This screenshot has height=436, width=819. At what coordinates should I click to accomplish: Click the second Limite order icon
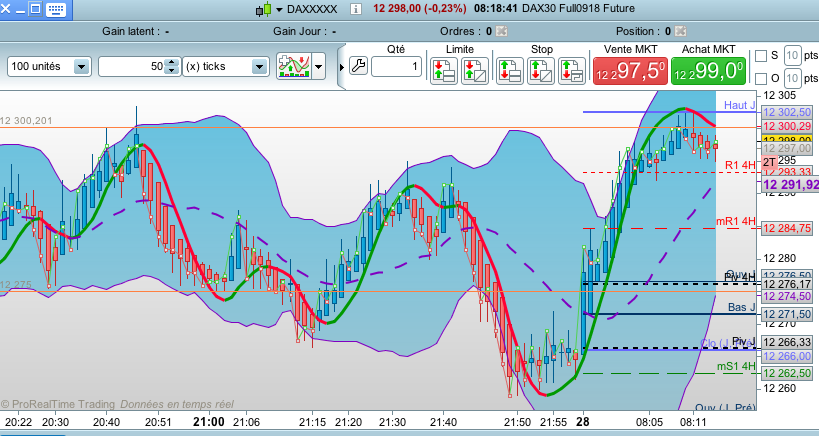point(474,70)
